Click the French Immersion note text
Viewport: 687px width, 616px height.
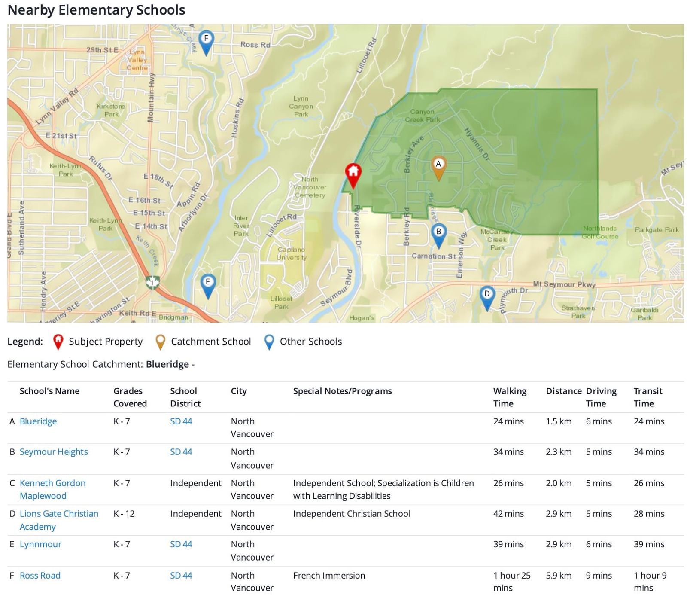pyautogui.click(x=329, y=576)
